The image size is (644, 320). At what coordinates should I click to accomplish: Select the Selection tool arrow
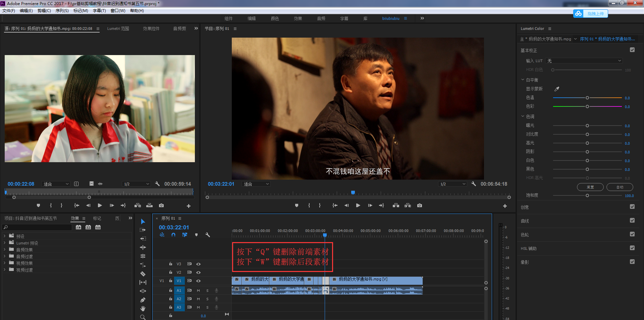143,222
